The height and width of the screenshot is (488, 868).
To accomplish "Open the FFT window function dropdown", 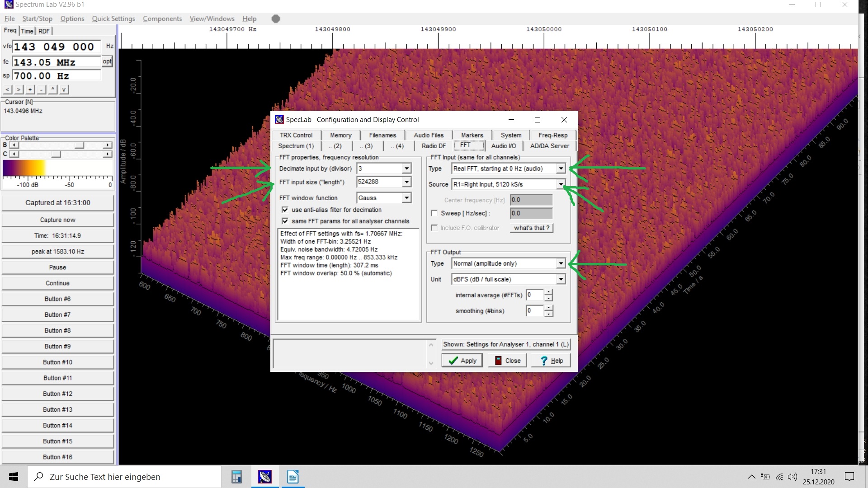I will coord(406,198).
